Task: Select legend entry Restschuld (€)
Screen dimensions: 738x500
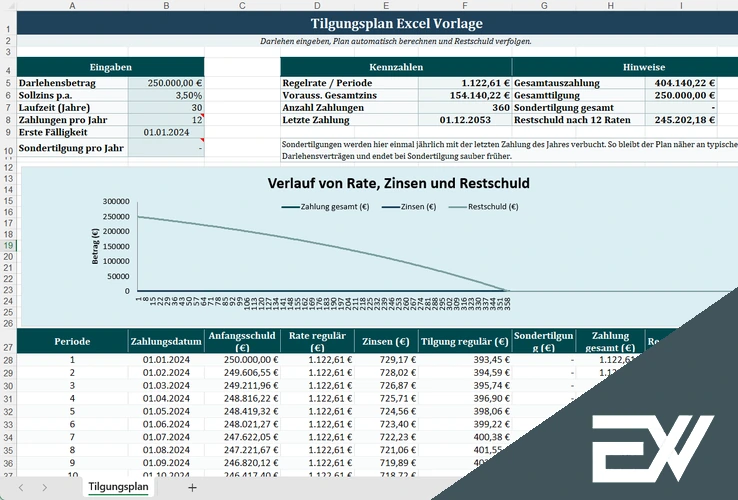Action: click(x=483, y=207)
